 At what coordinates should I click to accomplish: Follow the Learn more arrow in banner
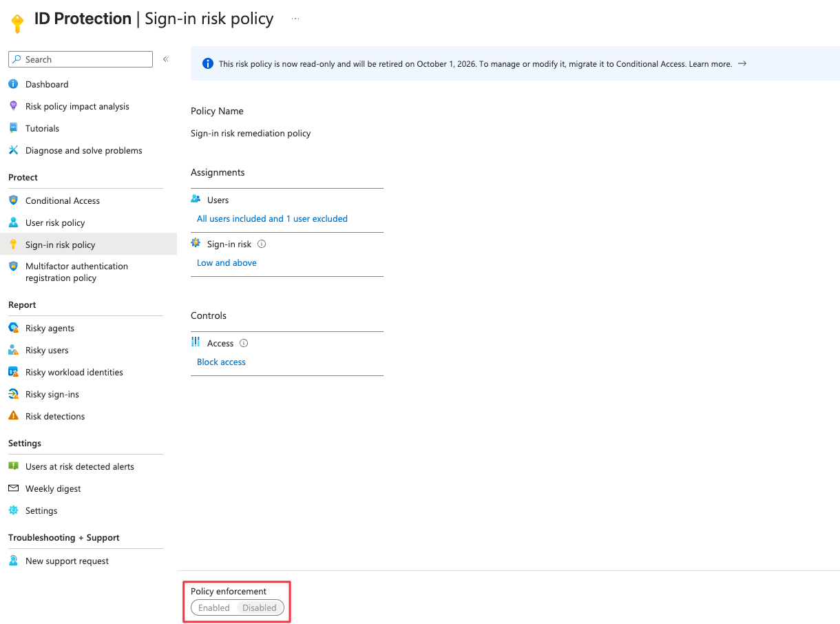pyautogui.click(x=742, y=63)
